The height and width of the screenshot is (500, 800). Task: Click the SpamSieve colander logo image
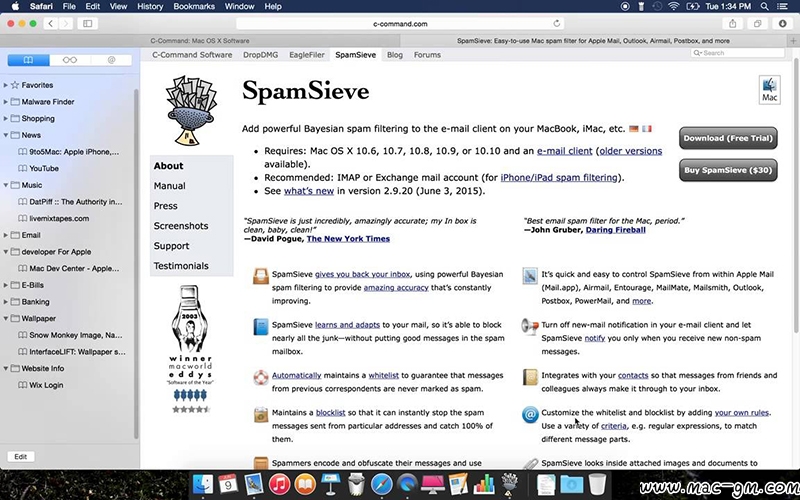[x=191, y=110]
